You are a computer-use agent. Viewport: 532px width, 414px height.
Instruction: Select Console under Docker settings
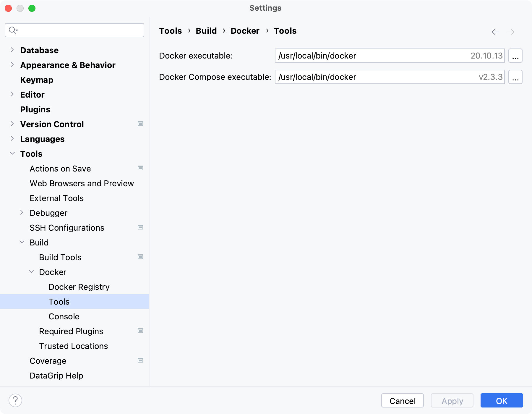click(64, 316)
